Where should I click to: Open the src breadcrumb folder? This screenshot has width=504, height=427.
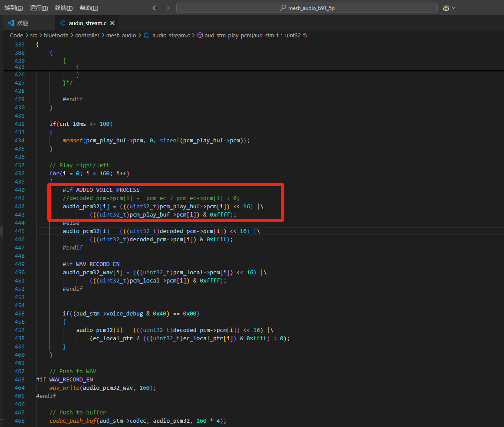(x=33, y=35)
